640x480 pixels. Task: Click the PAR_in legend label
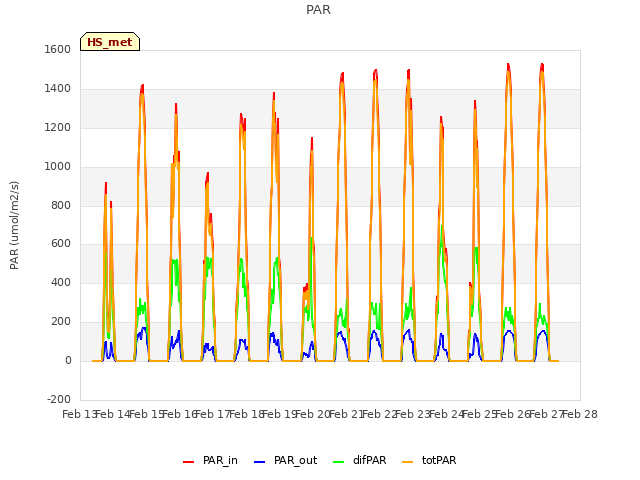pyautogui.click(x=220, y=460)
